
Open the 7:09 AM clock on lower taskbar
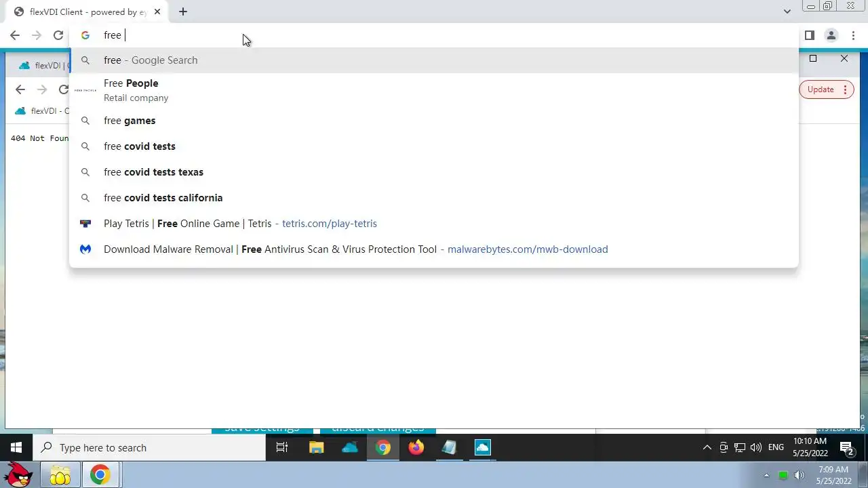click(833, 475)
